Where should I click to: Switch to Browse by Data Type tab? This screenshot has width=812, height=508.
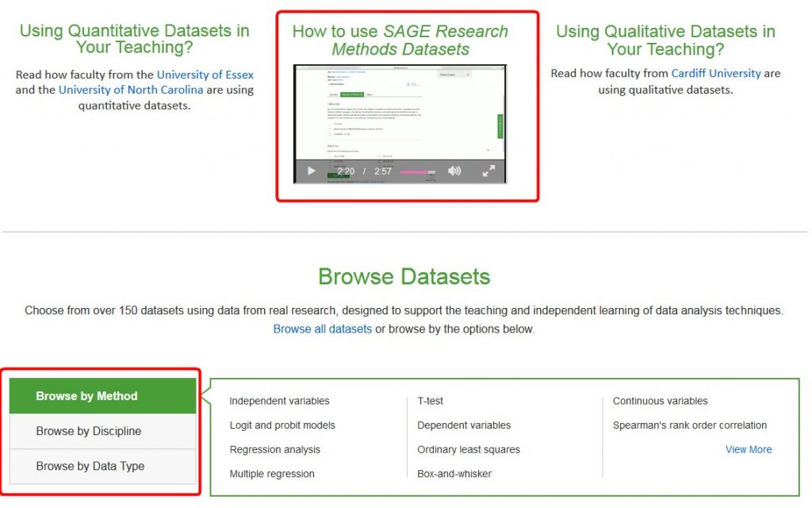102,466
